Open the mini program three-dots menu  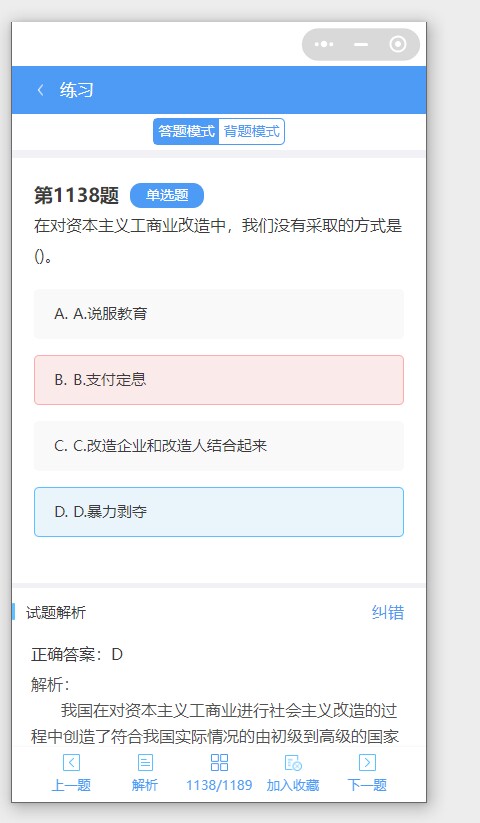[324, 44]
